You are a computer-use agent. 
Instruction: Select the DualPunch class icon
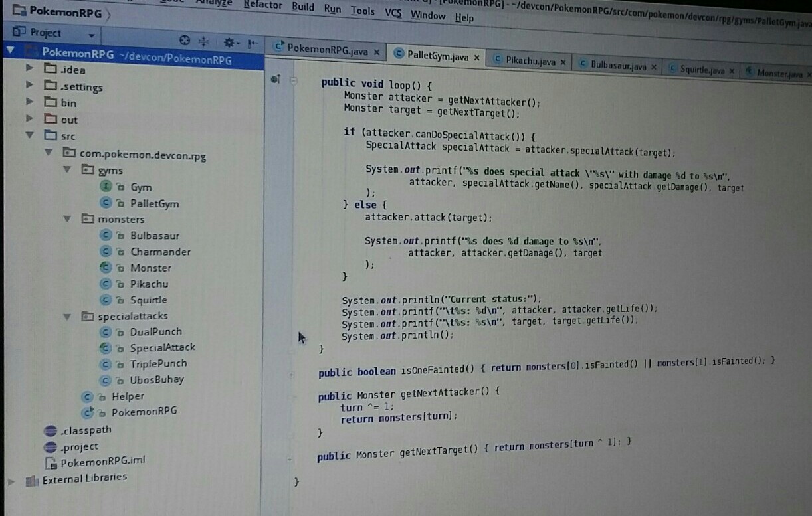tap(105, 331)
